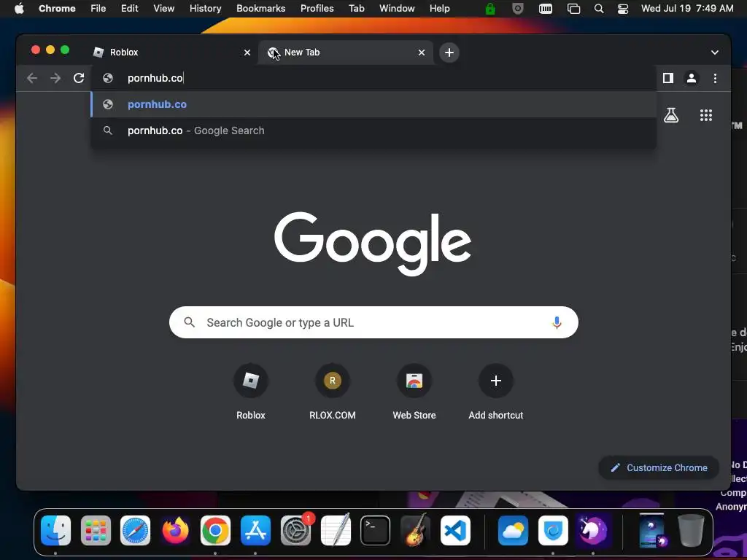Open Launchpad from the Dock
747x560 pixels.
pos(96,531)
